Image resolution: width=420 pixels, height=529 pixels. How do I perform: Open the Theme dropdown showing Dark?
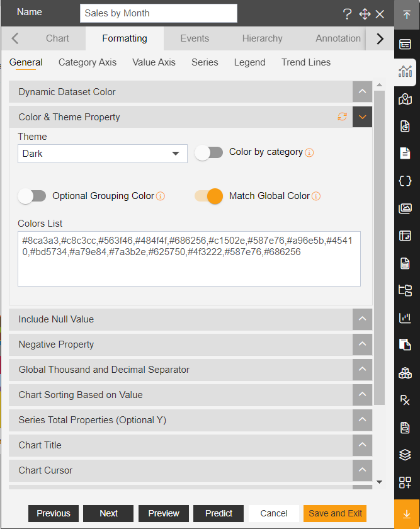103,154
